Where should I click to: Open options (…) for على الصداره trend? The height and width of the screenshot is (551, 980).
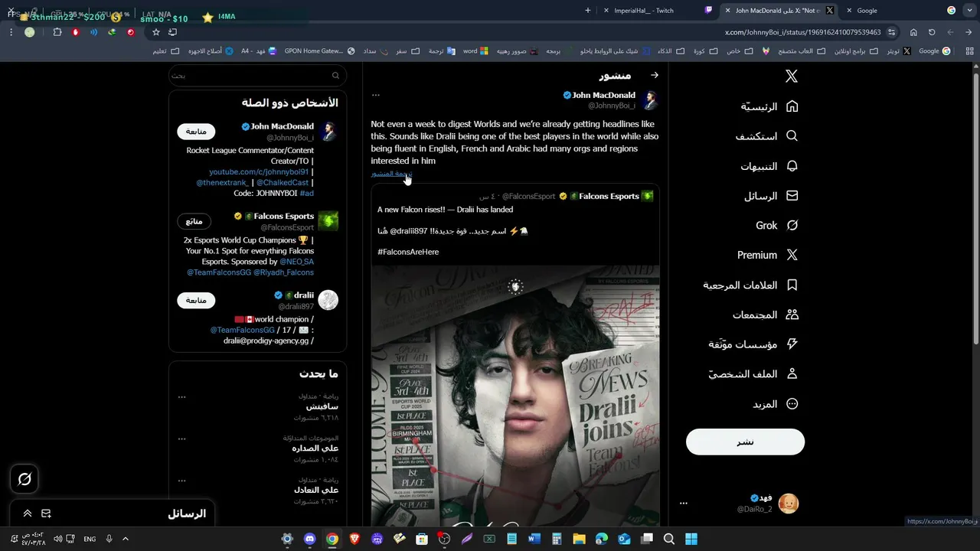pyautogui.click(x=181, y=439)
